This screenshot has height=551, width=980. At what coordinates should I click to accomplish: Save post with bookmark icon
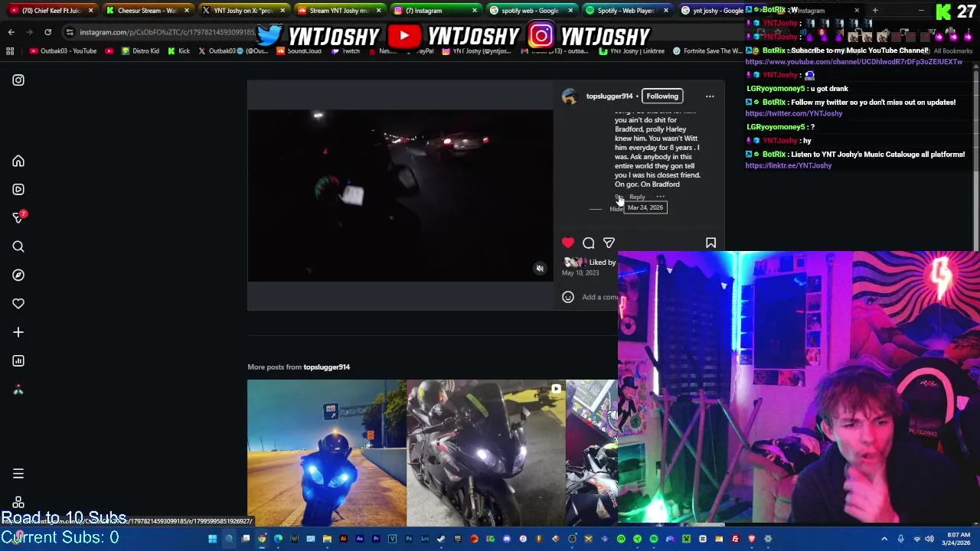tap(710, 243)
